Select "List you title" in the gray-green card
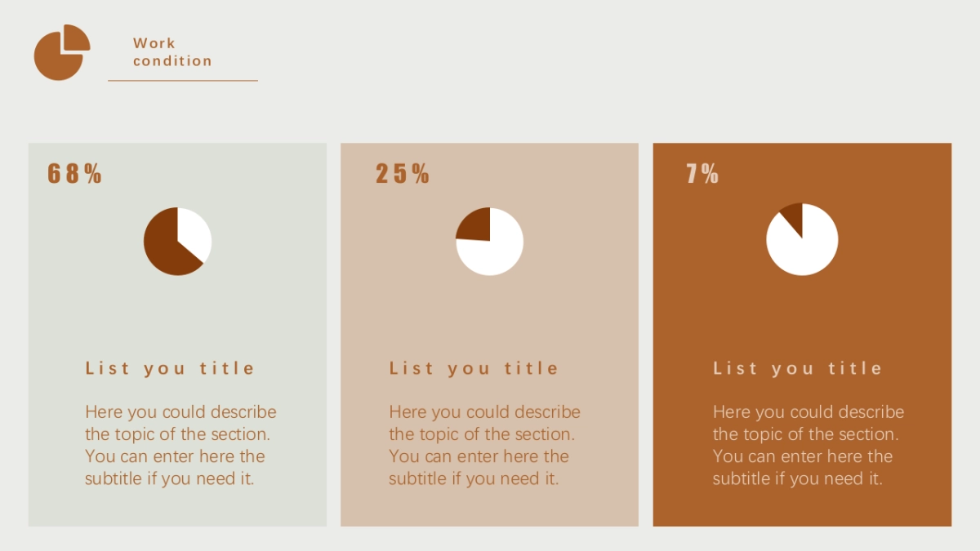980x551 pixels. [x=170, y=368]
